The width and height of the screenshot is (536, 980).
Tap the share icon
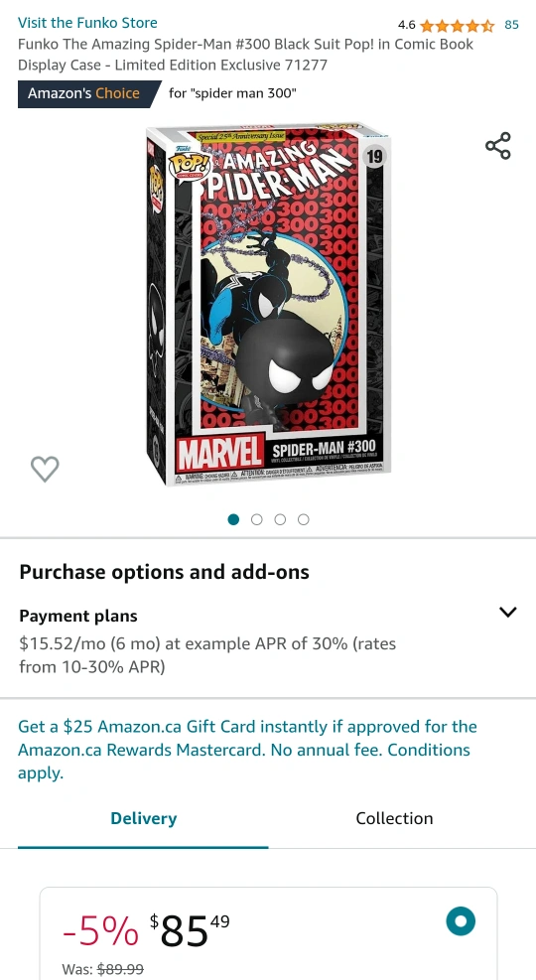(x=498, y=146)
